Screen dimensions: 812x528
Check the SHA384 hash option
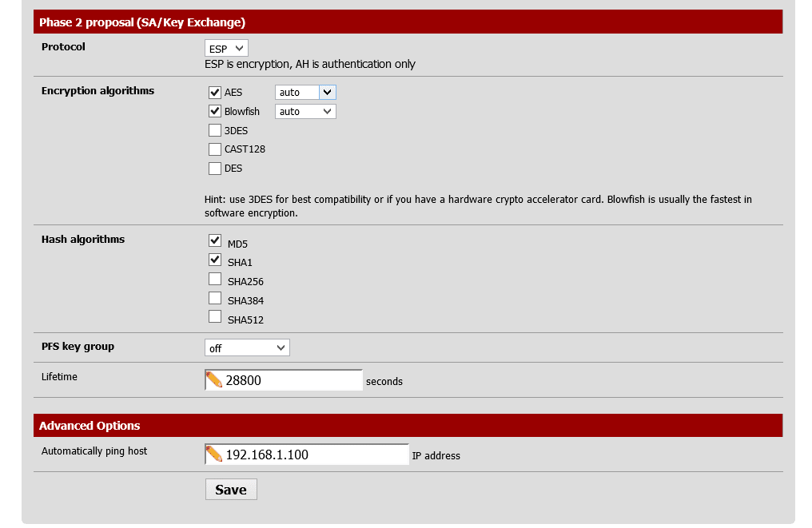(214, 298)
